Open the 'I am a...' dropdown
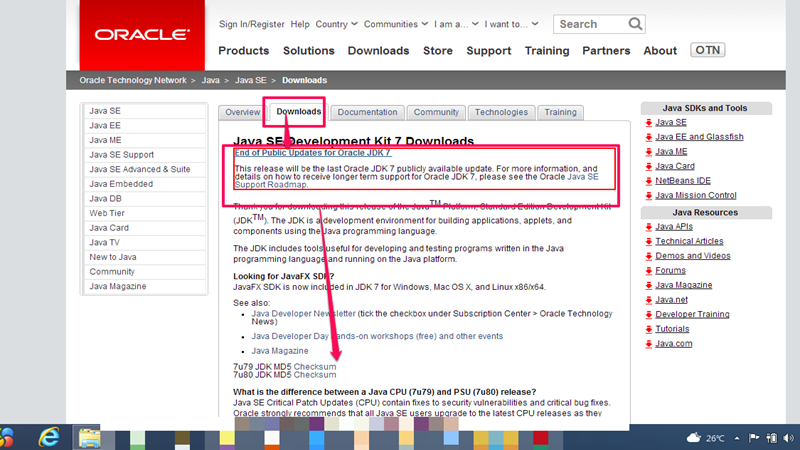 [x=456, y=24]
